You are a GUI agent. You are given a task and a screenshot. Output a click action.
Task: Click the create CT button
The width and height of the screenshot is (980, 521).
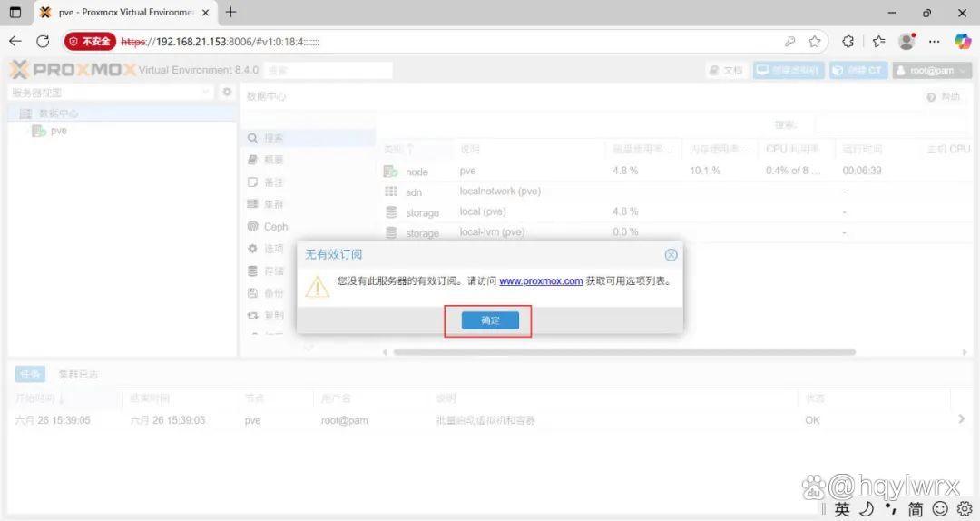pyautogui.click(x=858, y=70)
